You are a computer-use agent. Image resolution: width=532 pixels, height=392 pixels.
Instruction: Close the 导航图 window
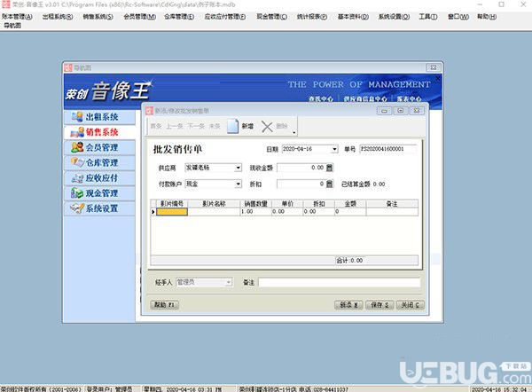tap(434, 67)
